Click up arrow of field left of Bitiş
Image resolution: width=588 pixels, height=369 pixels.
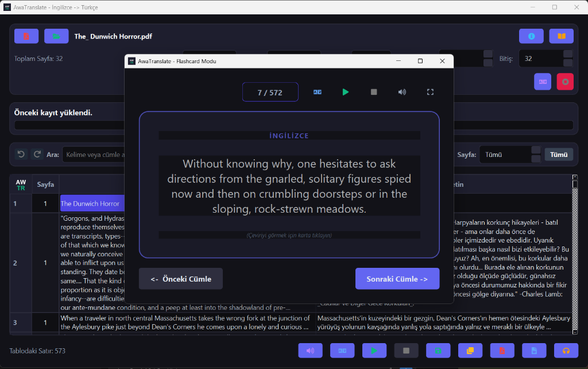click(488, 54)
